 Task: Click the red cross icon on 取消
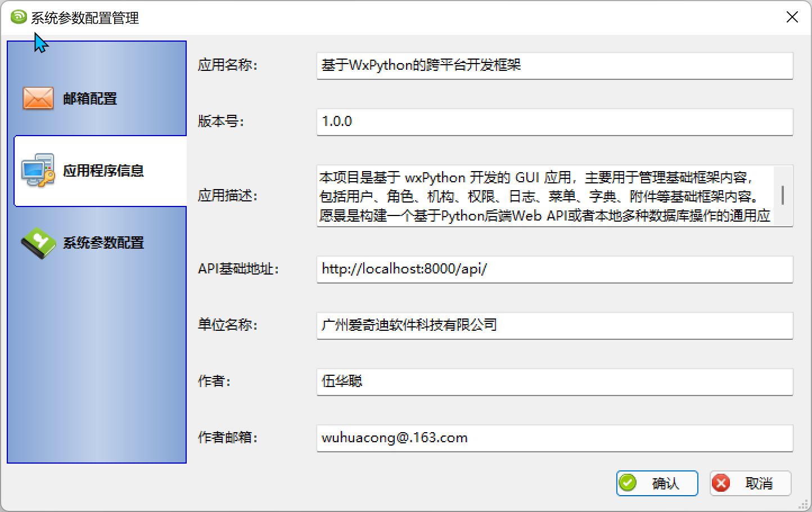[x=721, y=483]
